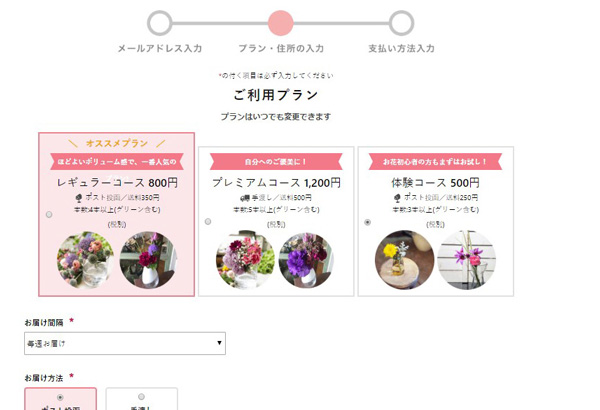Select the レギュラーコース 800円 radio button
This screenshot has height=410, width=600.
point(49,214)
